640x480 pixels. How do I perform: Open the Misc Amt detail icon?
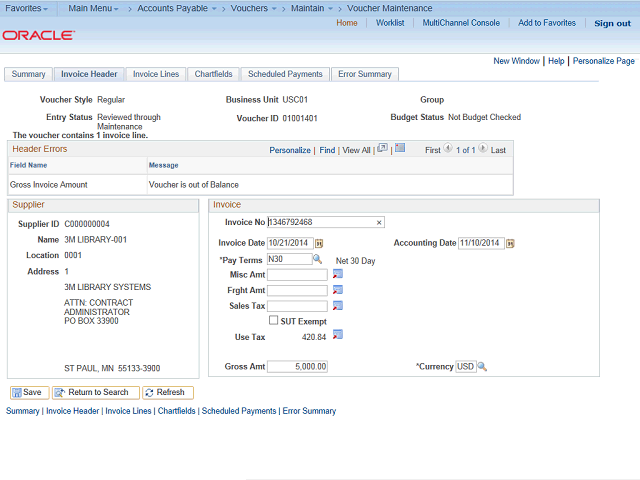coord(338,274)
